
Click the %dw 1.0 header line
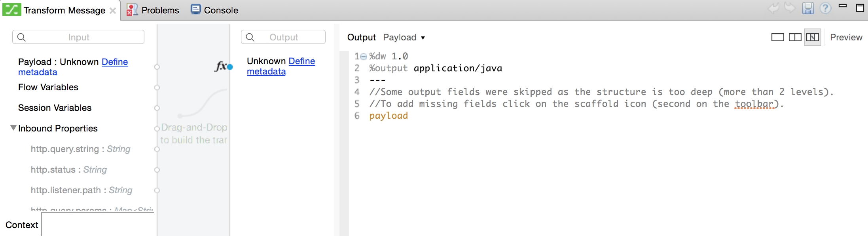coord(389,56)
